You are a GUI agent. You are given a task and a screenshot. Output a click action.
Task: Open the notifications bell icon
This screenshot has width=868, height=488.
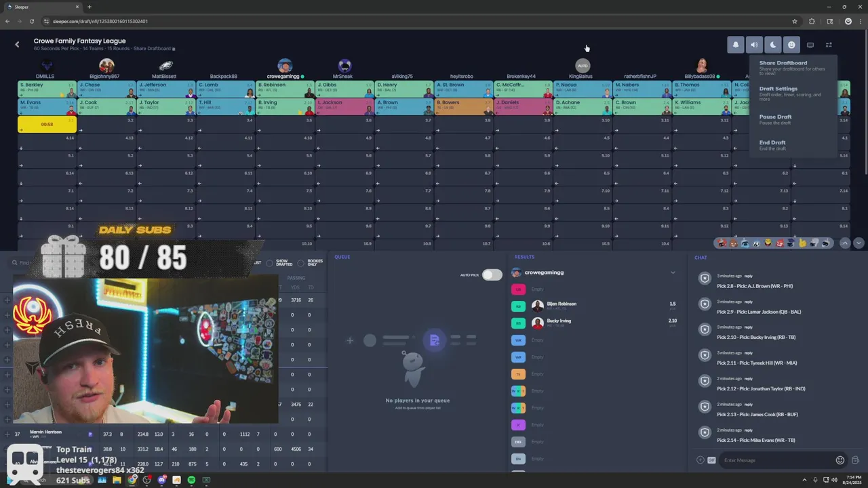coord(736,45)
